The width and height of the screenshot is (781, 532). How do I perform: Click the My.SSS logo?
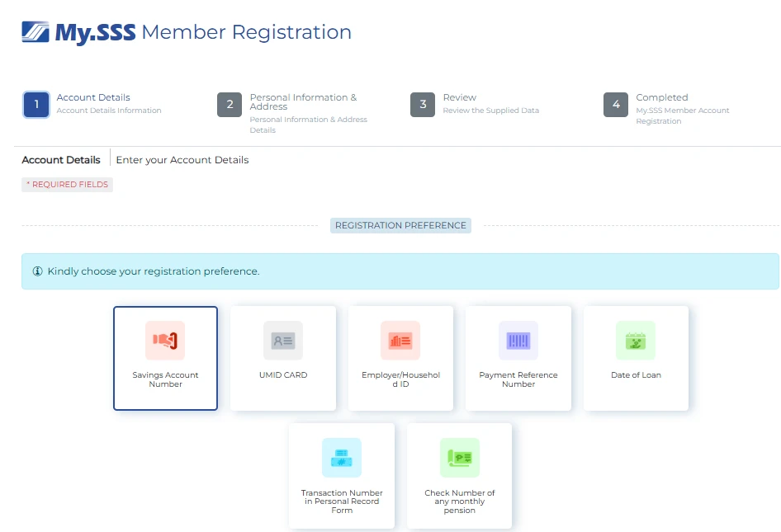pos(78,32)
